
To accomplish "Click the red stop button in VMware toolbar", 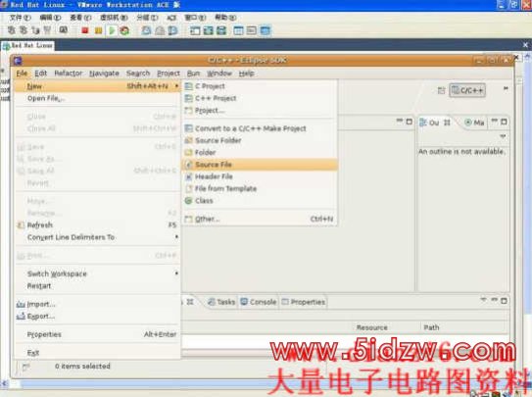I will (85, 30).
